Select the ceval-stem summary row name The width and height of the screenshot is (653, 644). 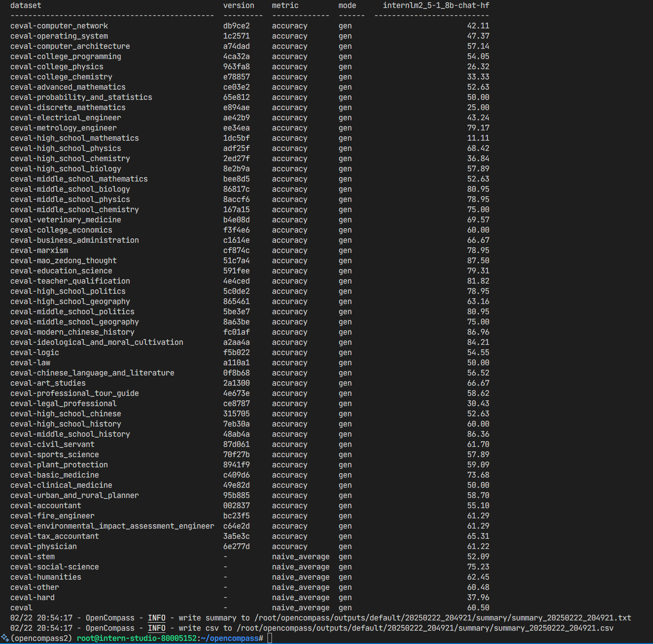point(32,557)
